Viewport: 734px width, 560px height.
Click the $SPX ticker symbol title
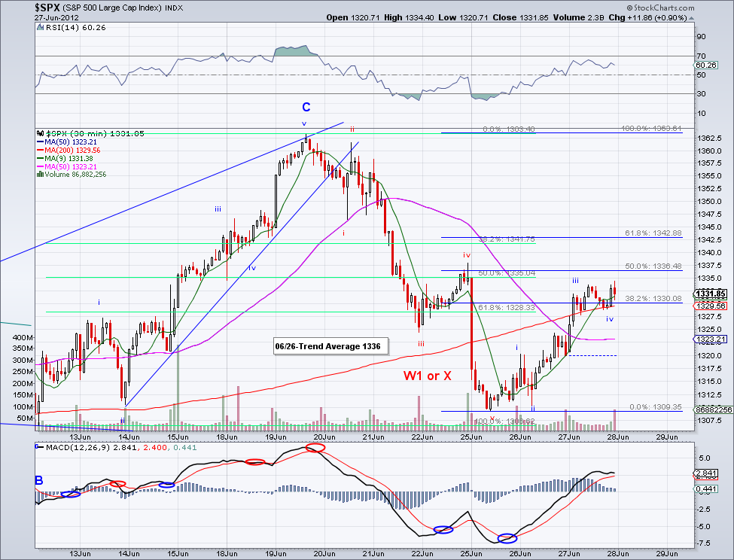(x=48, y=8)
